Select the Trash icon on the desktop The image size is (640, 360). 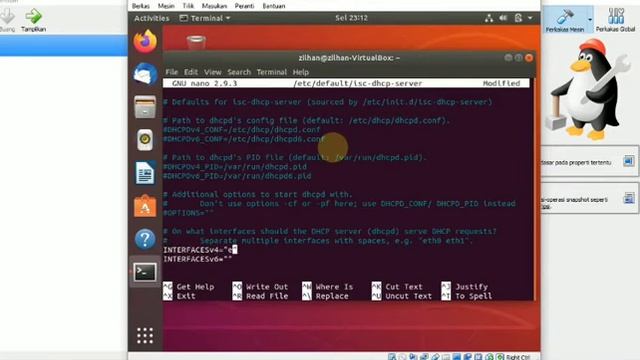[x=196, y=42]
